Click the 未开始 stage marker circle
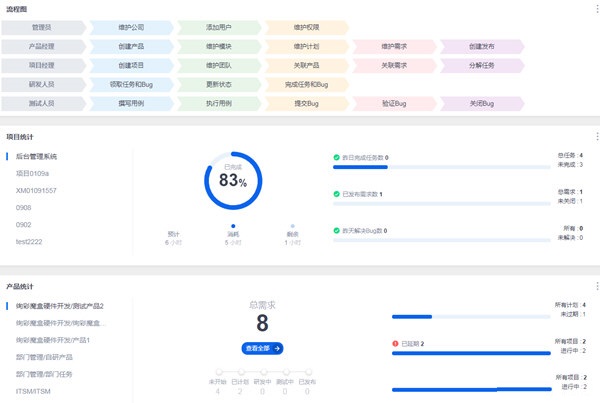This screenshot has height=403, width=600. [219, 372]
